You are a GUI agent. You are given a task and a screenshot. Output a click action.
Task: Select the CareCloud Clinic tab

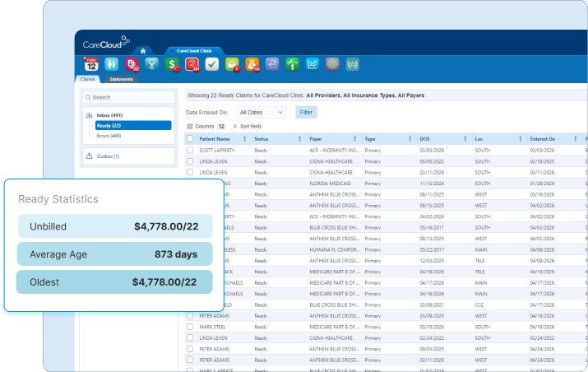coord(194,51)
